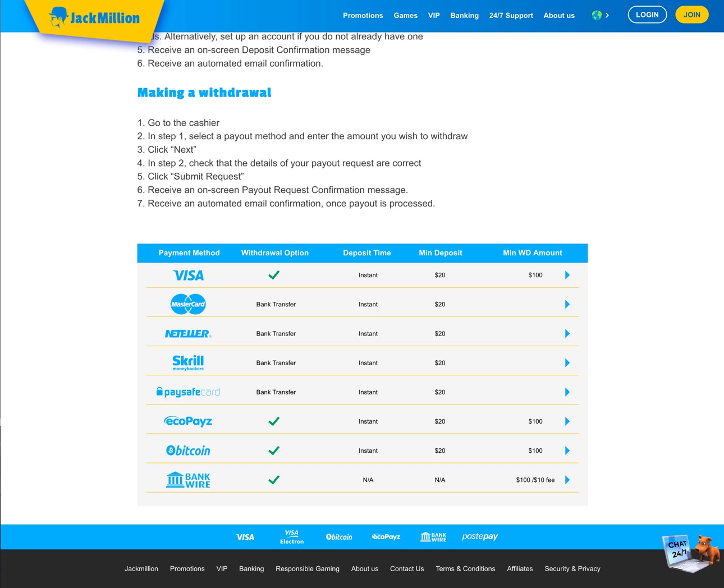724x588 pixels.
Task: Open the Responsible Gaming footer link
Action: pos(308,569)
